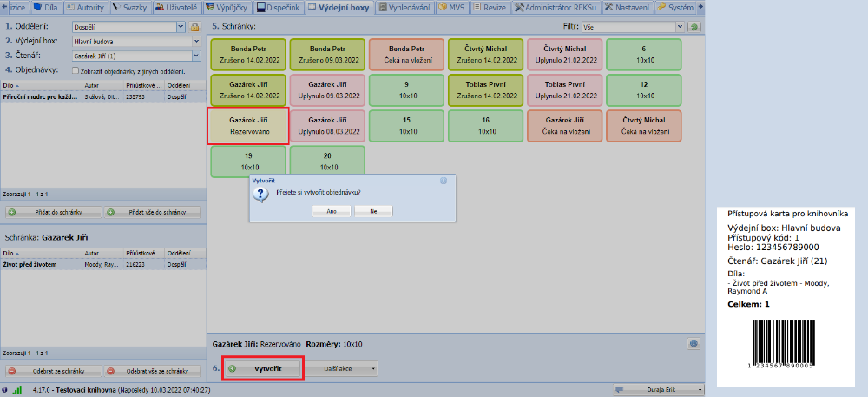868x397 pixels.
Task: Select empty box number 19
Action: tap(247, 161)
